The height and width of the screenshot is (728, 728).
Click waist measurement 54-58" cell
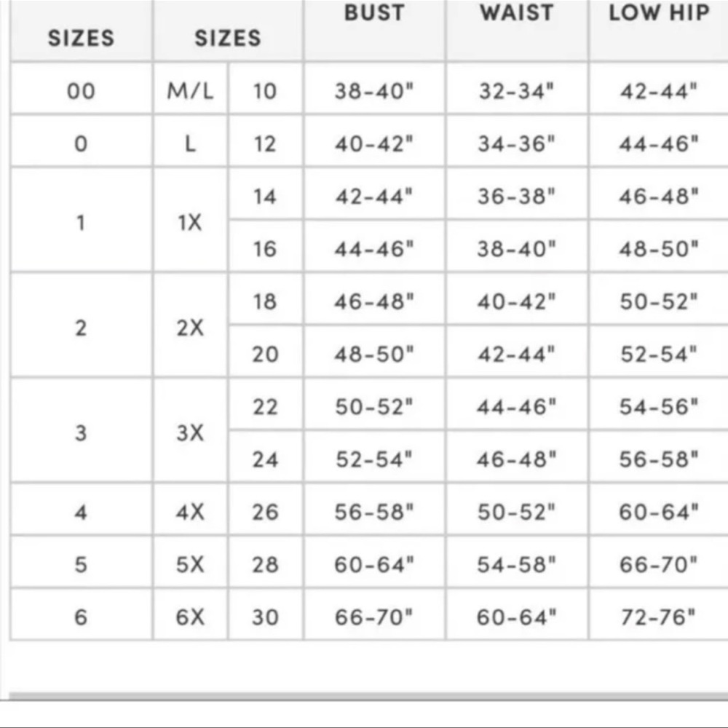516,564
